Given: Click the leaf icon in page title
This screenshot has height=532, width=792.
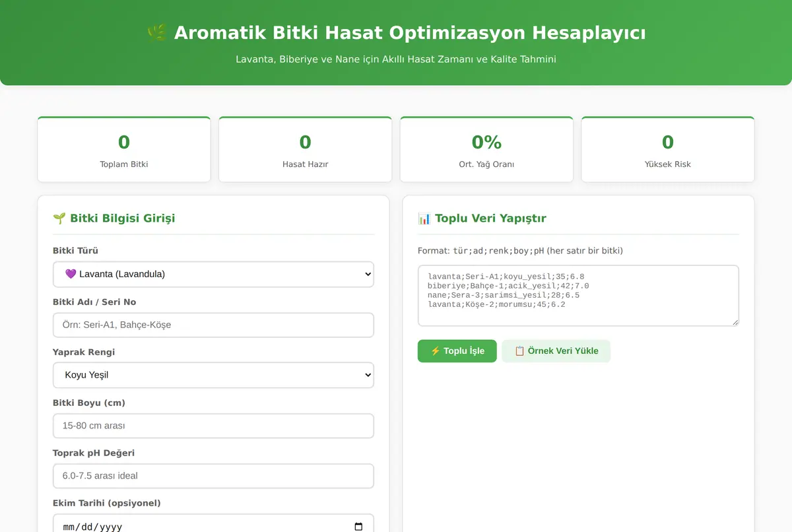Looking at the screenshot, I should coord(157,33).
